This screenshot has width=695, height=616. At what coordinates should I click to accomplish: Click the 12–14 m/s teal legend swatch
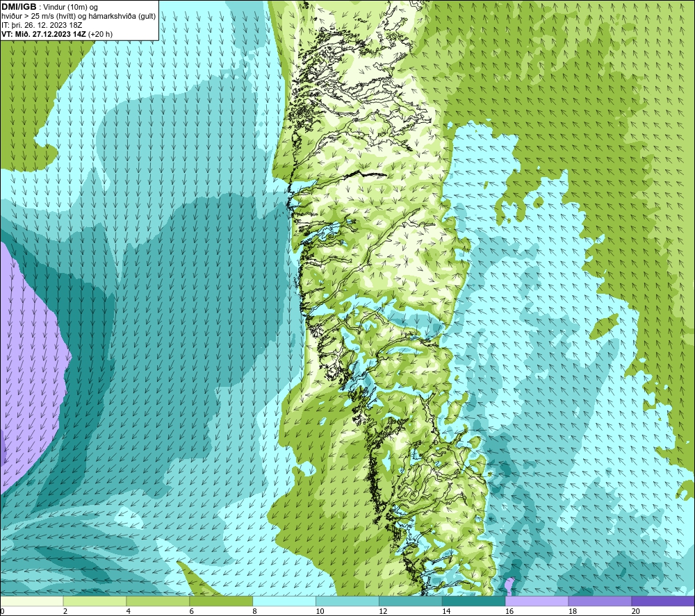(x=411, y=601)
